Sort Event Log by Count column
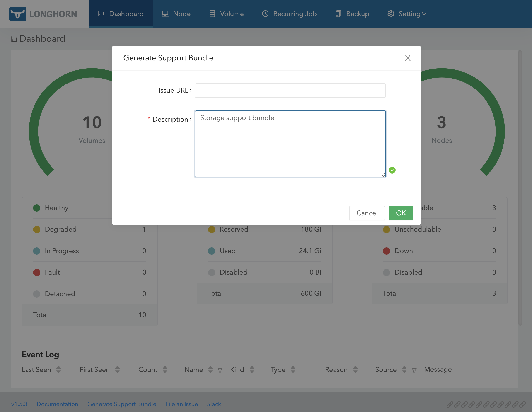Screen dimensions: 532x412 [165, 369]
